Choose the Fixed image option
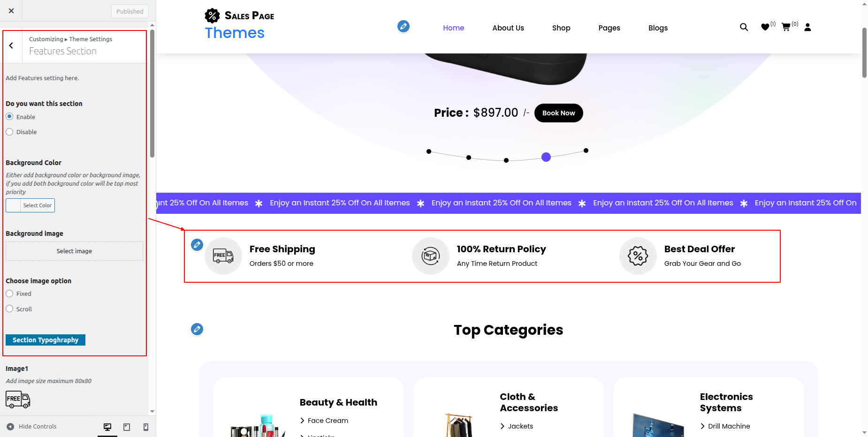 coord(9,294)
